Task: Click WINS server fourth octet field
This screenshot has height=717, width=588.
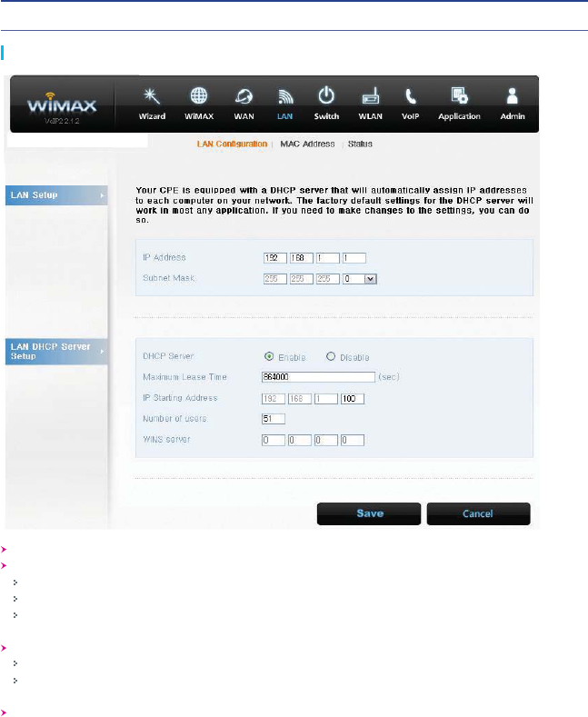Action: (x=353, y=441)
